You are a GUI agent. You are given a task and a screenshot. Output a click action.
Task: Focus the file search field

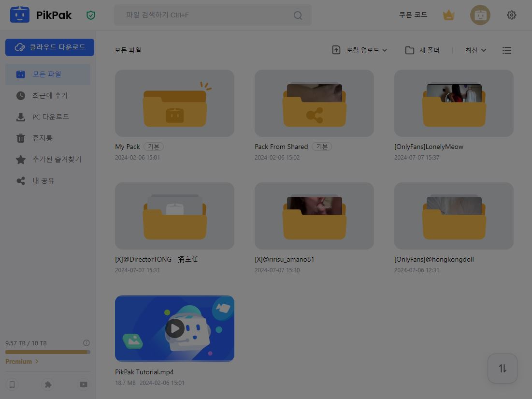213,15
